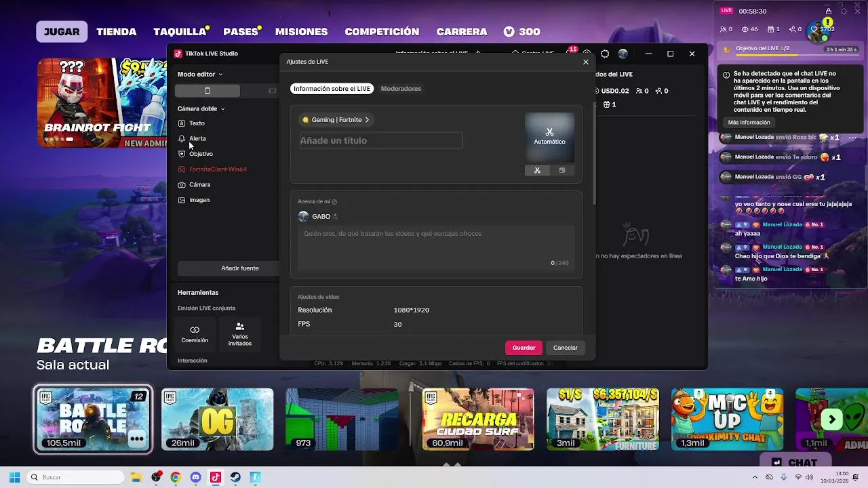The width and height of the screenshot is (868, 488).
Task: Open the Moderadores tab
Action: [x=401, y=89]
